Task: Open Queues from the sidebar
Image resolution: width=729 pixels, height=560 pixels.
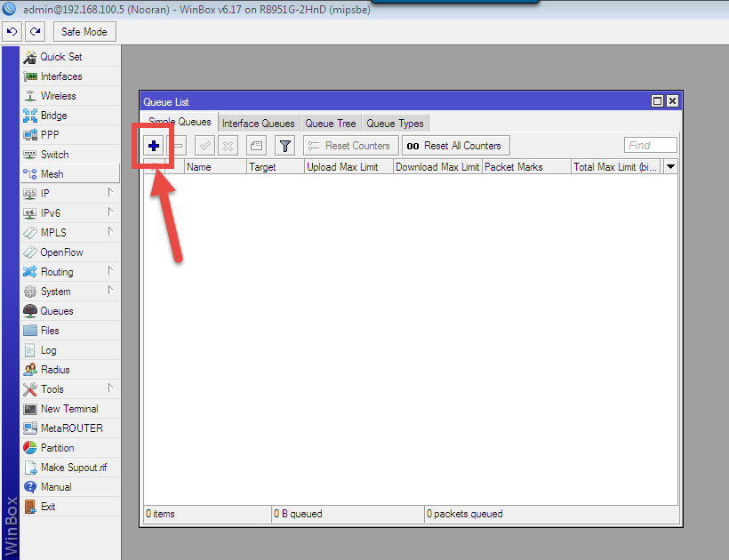Action: click(57, 311)
